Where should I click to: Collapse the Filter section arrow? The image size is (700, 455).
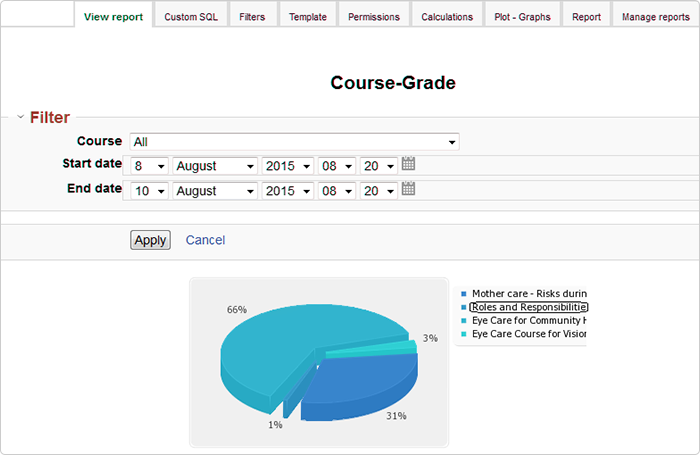(x=20, y=118)
